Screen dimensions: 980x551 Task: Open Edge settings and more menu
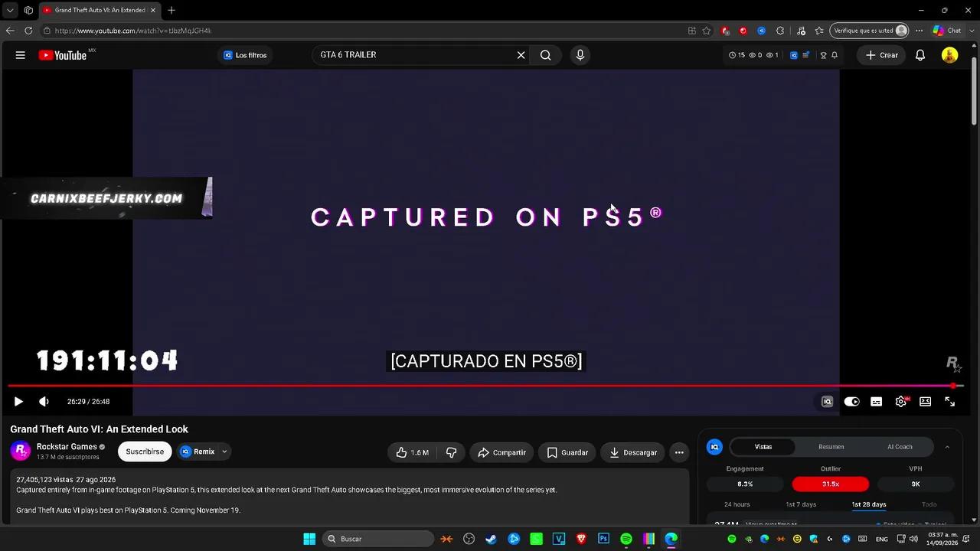coord(919,31)
